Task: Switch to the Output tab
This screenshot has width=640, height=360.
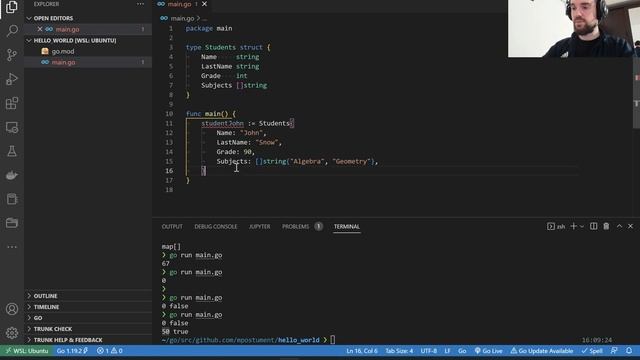Action: click(x=172, y=227)
